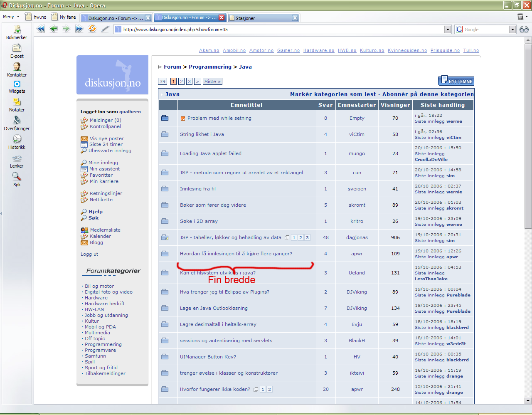The image size is (532, 415).
Task: Click the NYTT EMNE button
Action: coord(456,81)
